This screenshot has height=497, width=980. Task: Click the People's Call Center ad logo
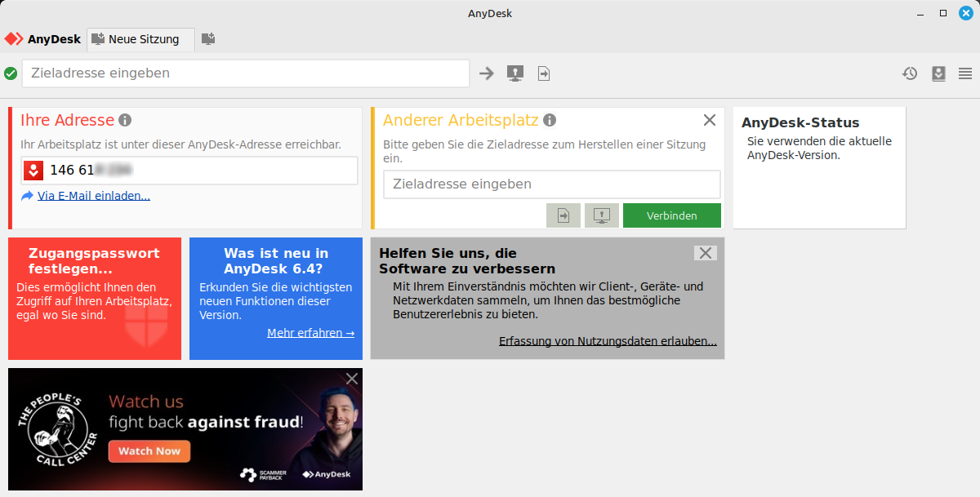tap(58, 430)
